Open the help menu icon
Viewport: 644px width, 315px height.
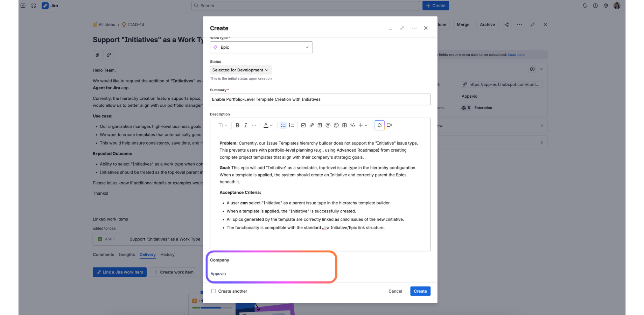click(595, 6)
